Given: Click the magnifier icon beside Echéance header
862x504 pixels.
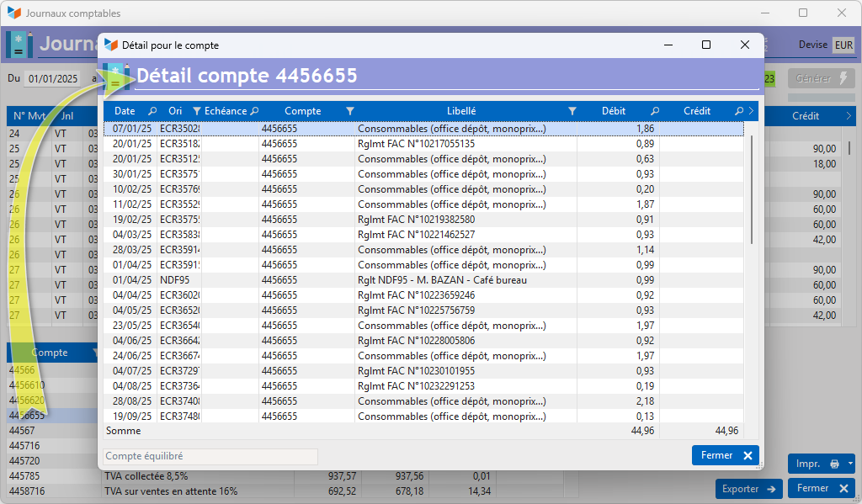Looking at the screenshot, I should click(x=254, y=111).
